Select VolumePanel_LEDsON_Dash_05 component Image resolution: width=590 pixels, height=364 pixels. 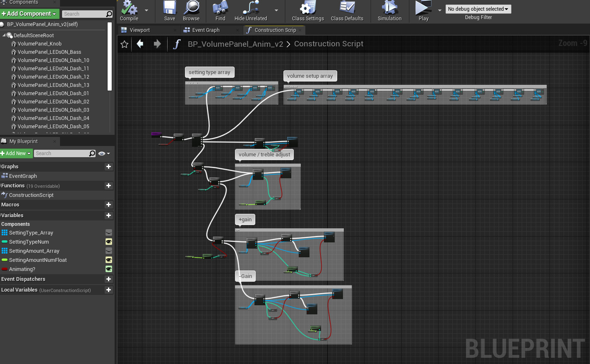tap(53, 127)
